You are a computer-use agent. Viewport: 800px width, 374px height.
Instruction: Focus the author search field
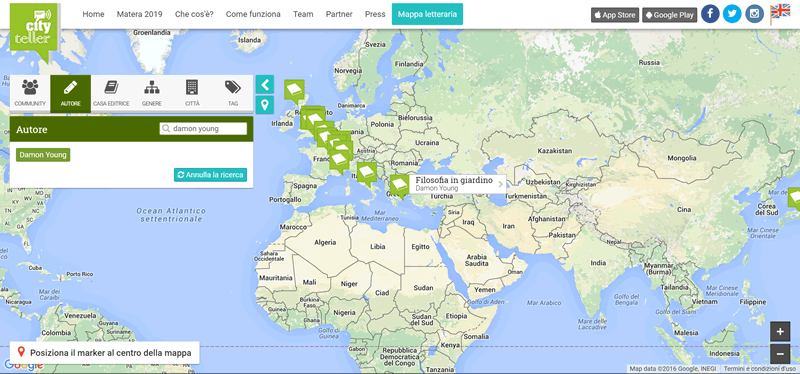(203, 129)
